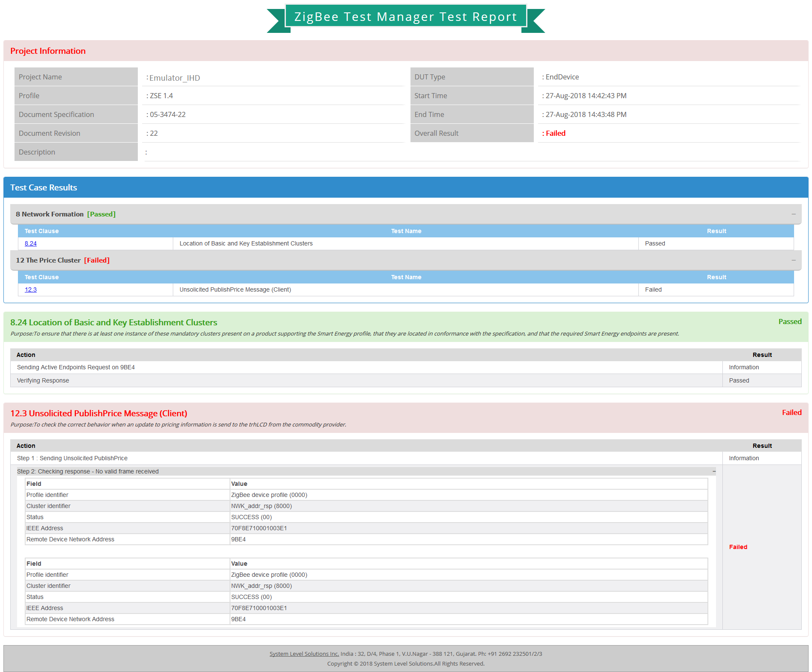Select 'Unsolicited PublishPrice Message (Client)' test name cell

coord(405,289)
